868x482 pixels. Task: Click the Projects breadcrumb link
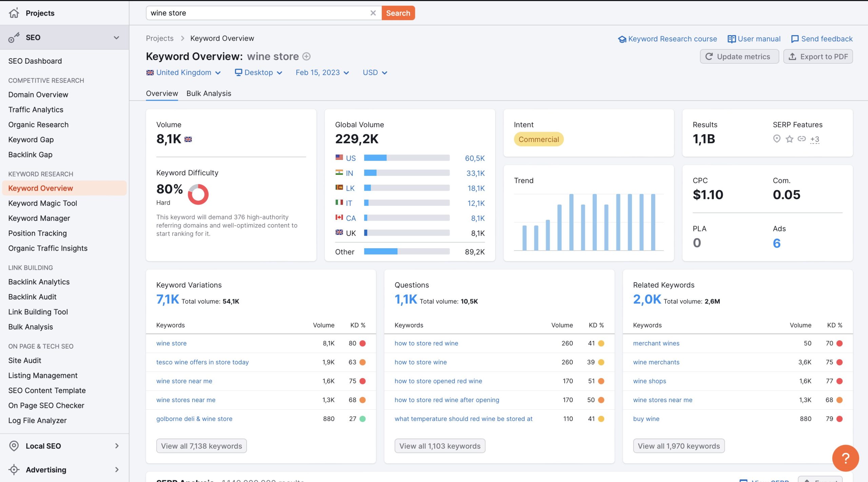159,38
